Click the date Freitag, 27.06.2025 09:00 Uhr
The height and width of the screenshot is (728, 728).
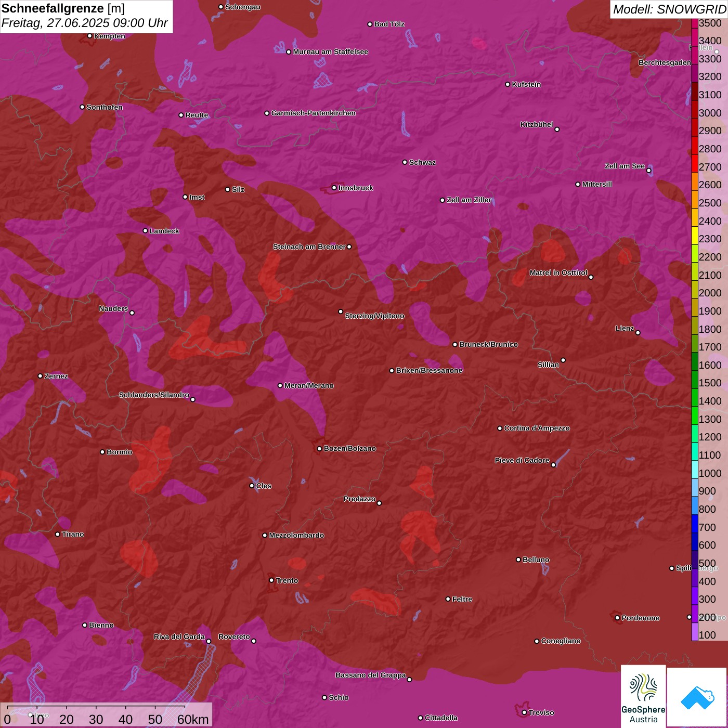(85, 23)
